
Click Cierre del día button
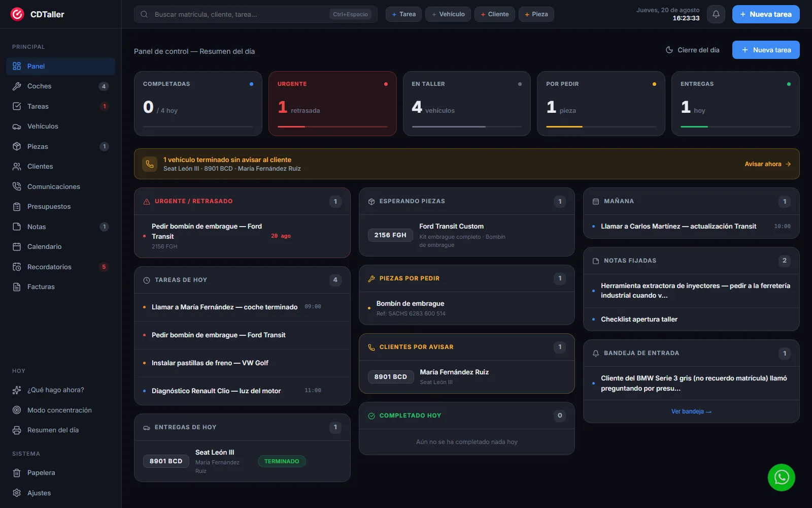tap(693, 50)
